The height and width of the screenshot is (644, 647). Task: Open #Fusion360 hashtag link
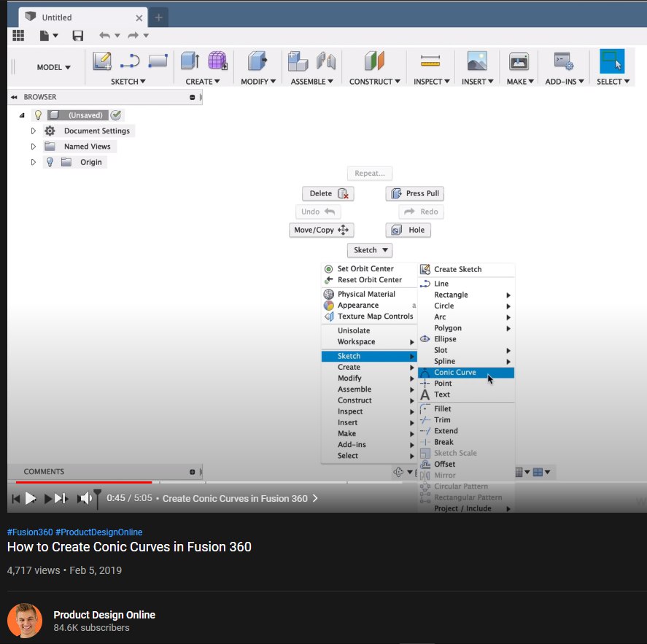[30, 532]
